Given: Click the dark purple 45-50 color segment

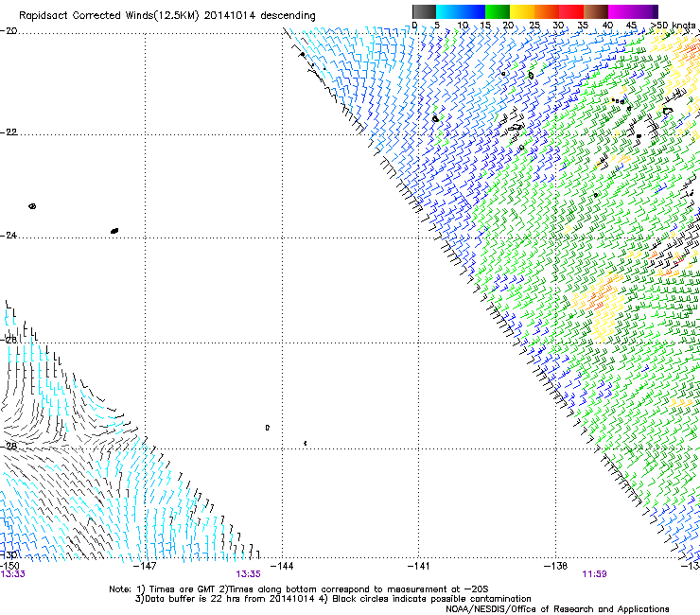Looking at the screenshot, I should 645,11.
